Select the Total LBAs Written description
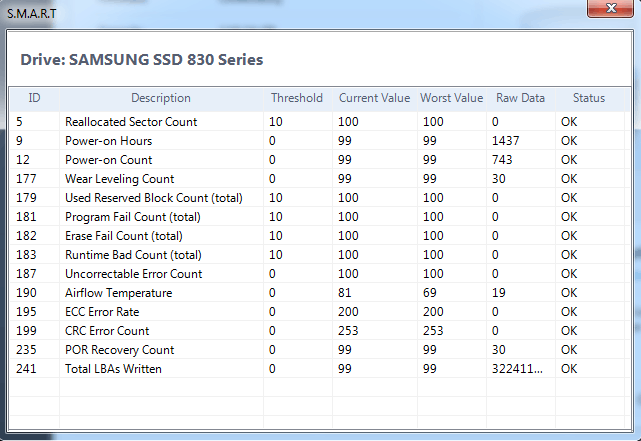Viewport: 641px width, 441px height. click(x=113, y=369)
